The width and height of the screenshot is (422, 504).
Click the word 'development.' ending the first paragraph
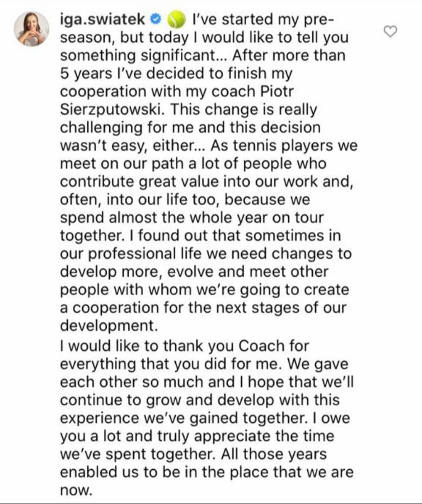pyautogui.click(x=109, y=326)
